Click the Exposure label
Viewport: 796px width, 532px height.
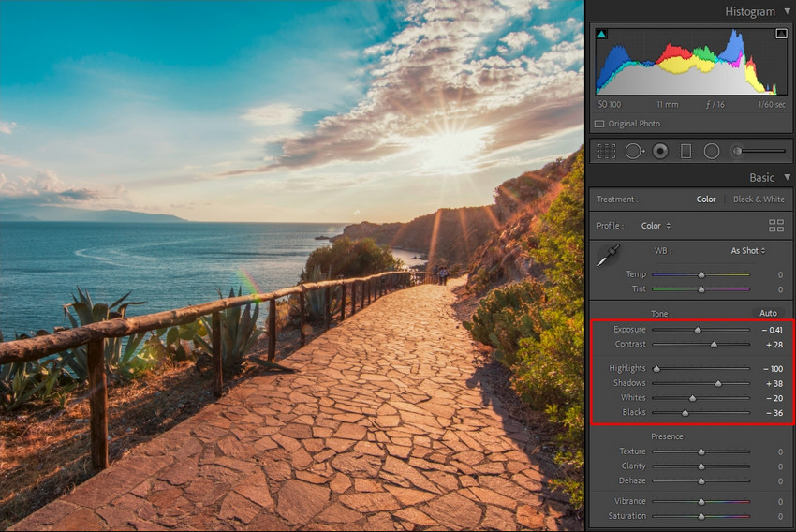(x=629, y=330)
